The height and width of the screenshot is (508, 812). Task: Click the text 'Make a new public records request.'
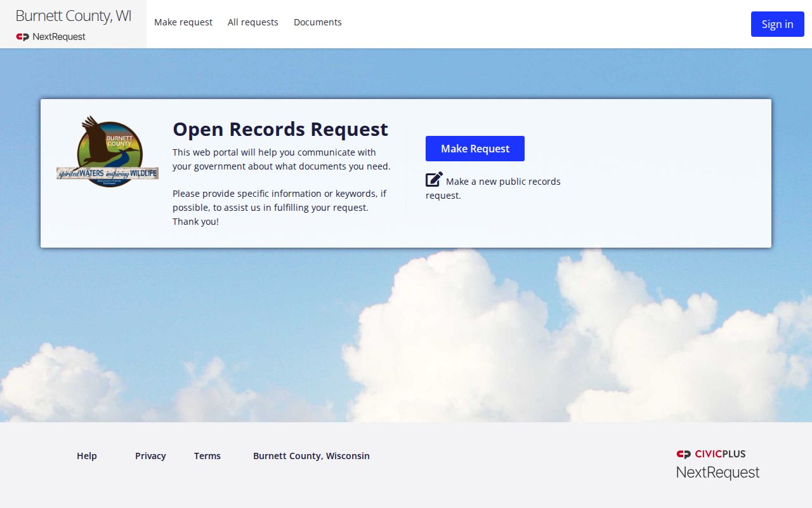[493, 189]
